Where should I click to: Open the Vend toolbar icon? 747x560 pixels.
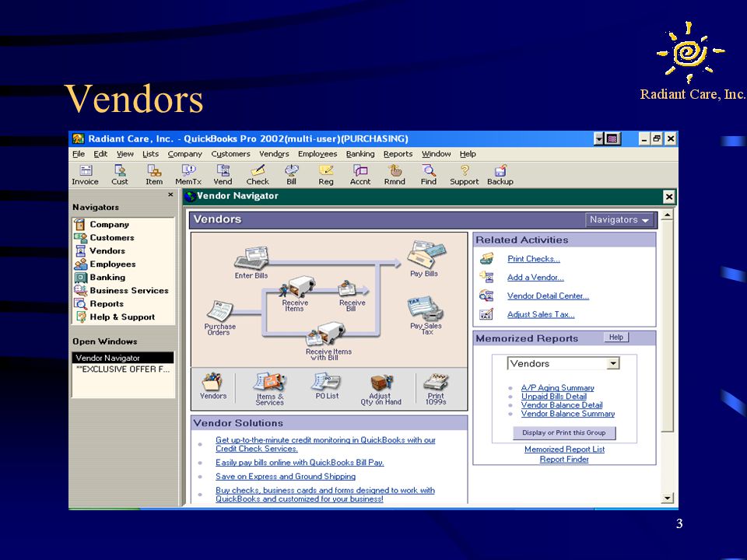tap(223, 175)
